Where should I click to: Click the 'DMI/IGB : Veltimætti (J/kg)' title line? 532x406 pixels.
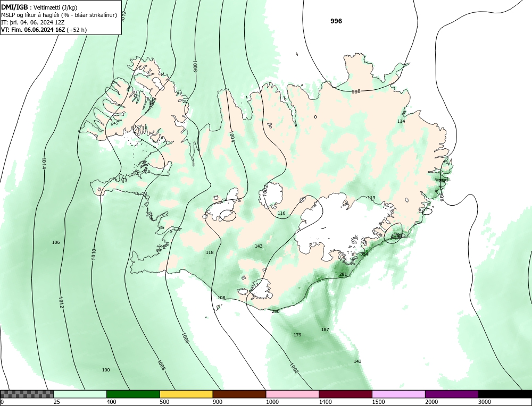pos(39,7)
